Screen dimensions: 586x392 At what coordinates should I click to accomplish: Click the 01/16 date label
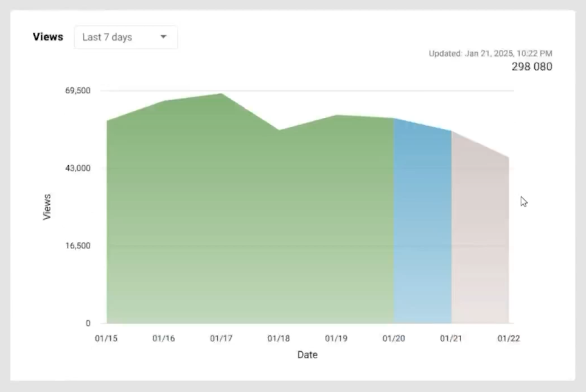point(164,339)
